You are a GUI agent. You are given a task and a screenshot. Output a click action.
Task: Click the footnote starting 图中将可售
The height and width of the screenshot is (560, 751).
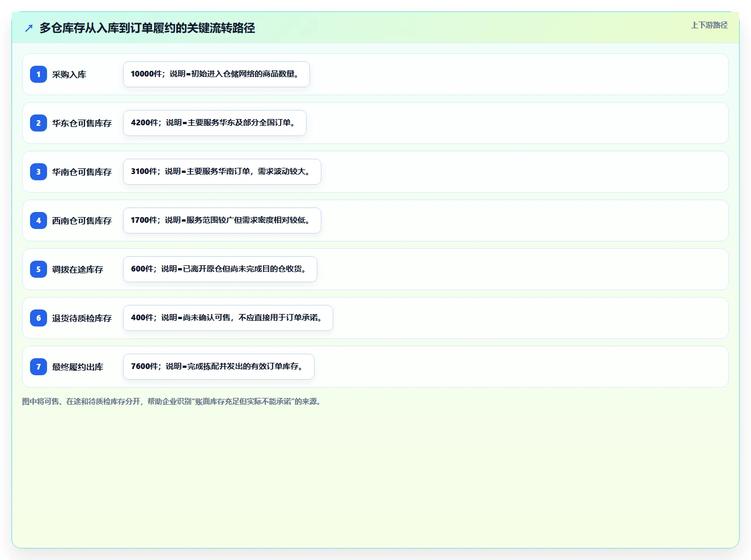pos(172,401)
